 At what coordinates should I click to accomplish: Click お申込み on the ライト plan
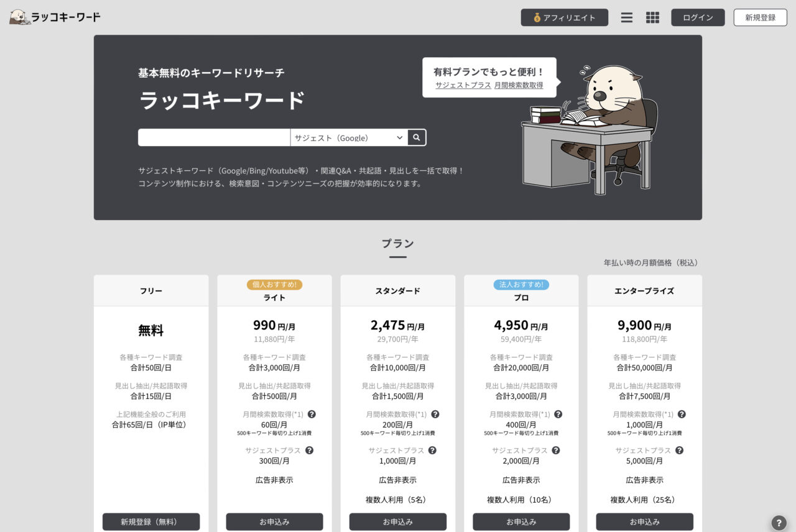coord(274,521)
